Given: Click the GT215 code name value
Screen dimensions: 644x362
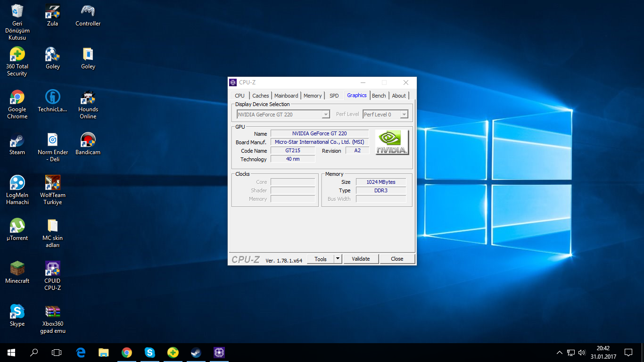Looking at the screenshot, I should pyautogui.click(x=293, y=150).
